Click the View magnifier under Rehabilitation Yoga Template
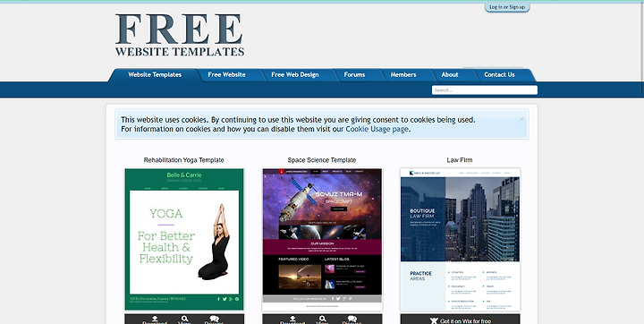 [x=185, y=319]
